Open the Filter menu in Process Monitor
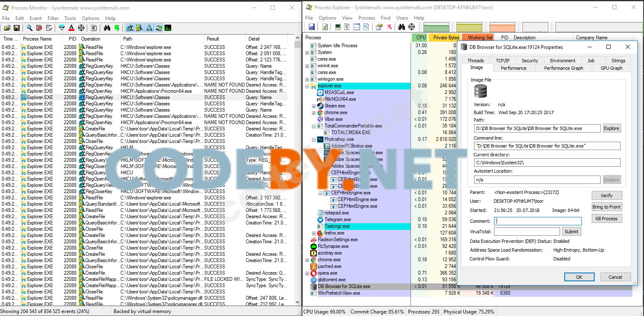This screenshot has height=316, width=644. [53, 18]
